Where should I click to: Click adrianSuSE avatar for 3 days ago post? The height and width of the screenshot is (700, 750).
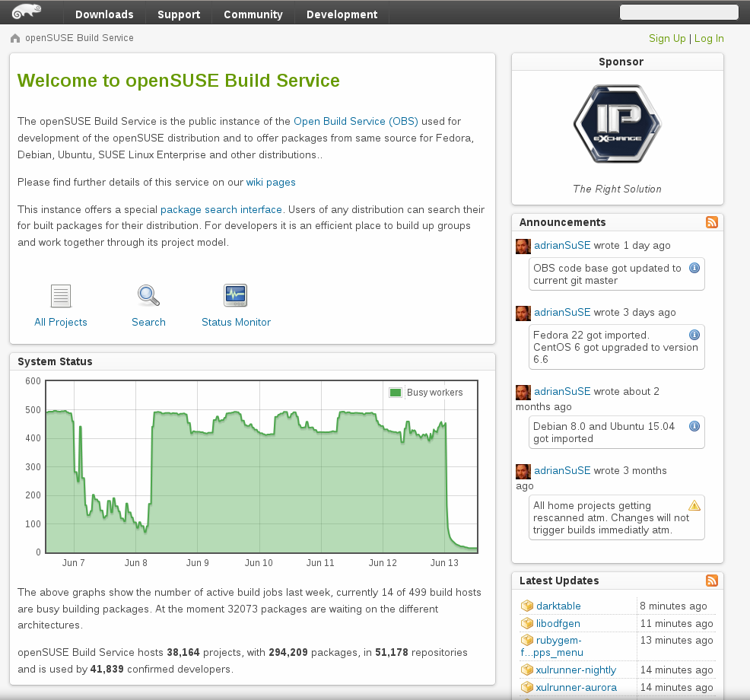(523, 313)
